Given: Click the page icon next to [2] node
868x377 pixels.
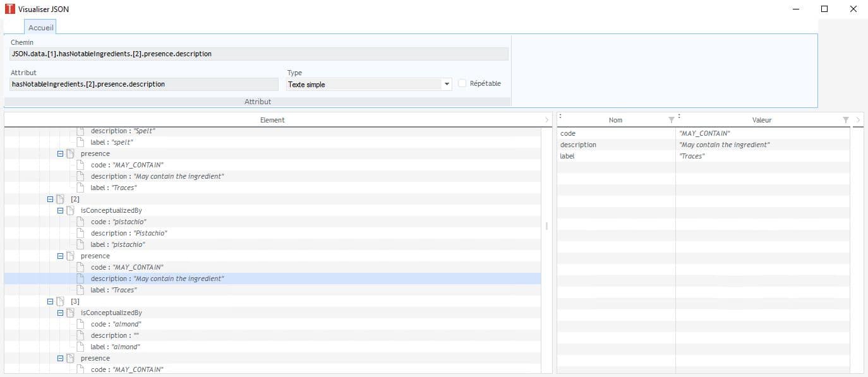Looking at the screenshot, I should [x=60, y=199].
